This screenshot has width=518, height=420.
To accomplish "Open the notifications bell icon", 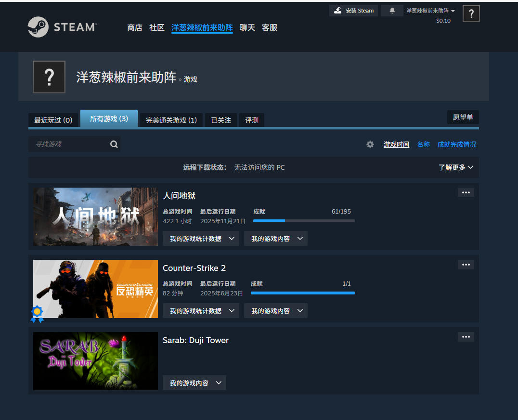I will 392,11.
